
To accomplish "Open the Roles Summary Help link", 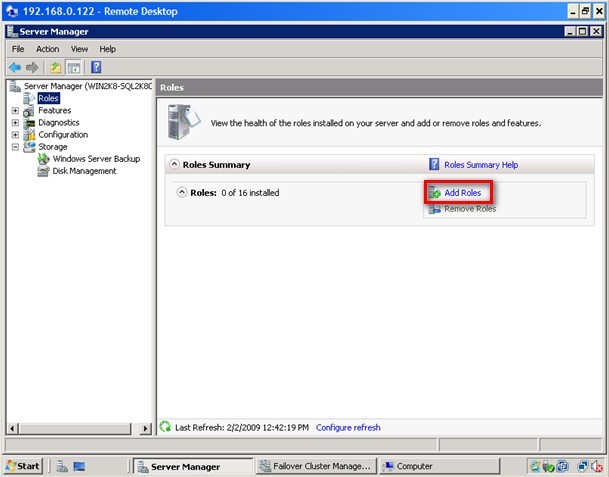I will pos(481,165).
